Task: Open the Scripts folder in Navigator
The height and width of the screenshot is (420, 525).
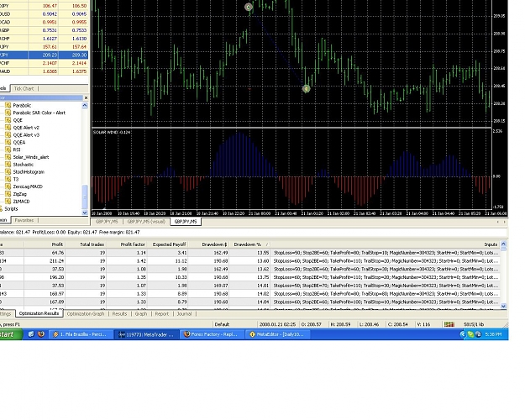Action: (11, 208)
